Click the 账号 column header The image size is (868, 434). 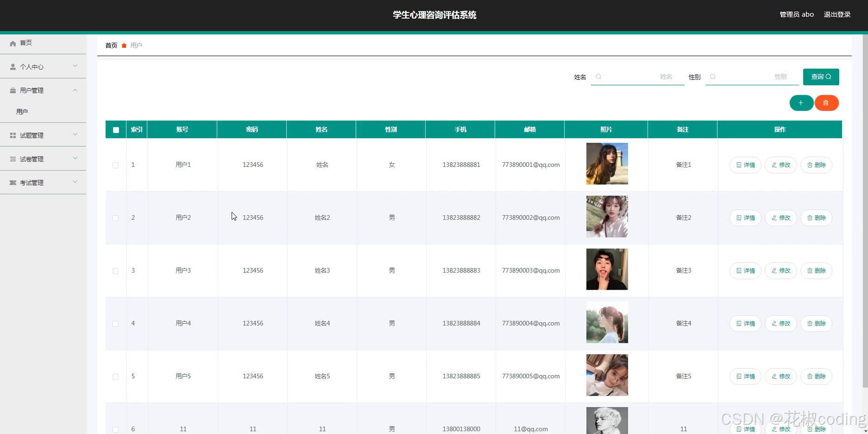pyautogui.click(x=182, y=130)
